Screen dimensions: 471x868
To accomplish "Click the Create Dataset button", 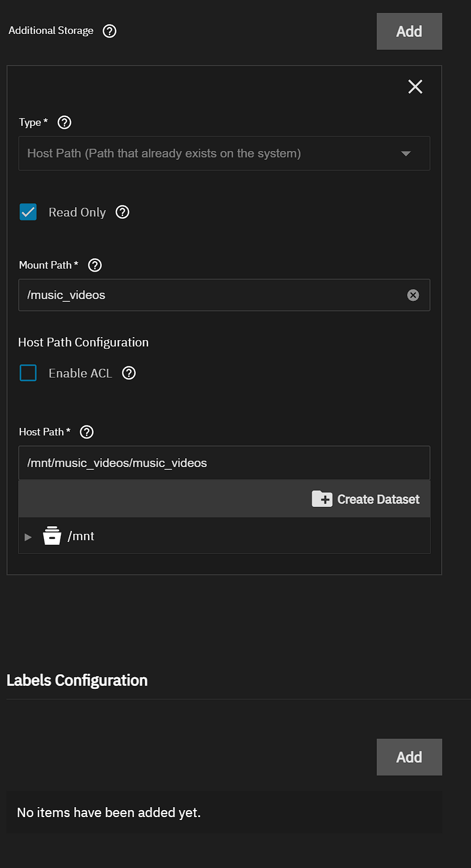I will coord(366,499).
